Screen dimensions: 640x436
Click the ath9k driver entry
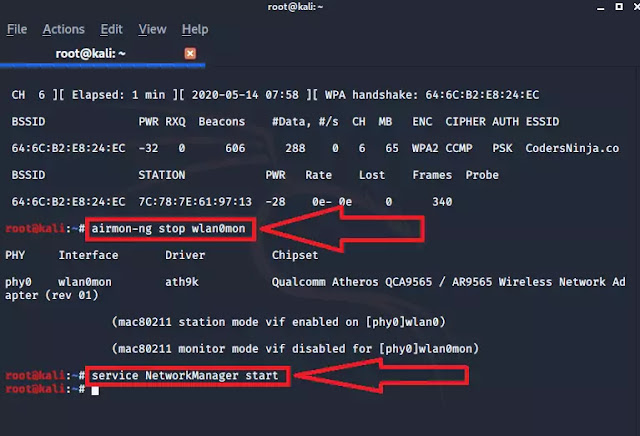182,282
